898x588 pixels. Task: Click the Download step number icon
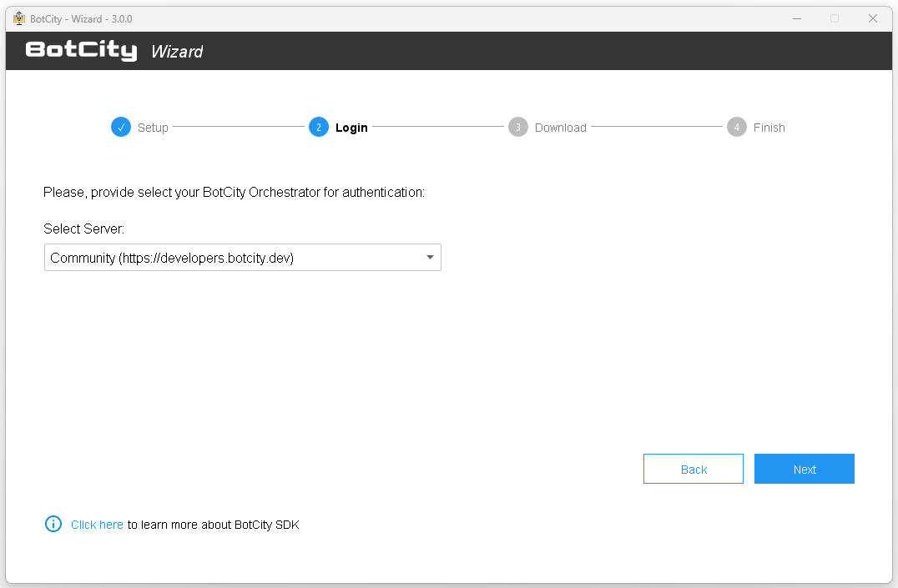point(517,127)
